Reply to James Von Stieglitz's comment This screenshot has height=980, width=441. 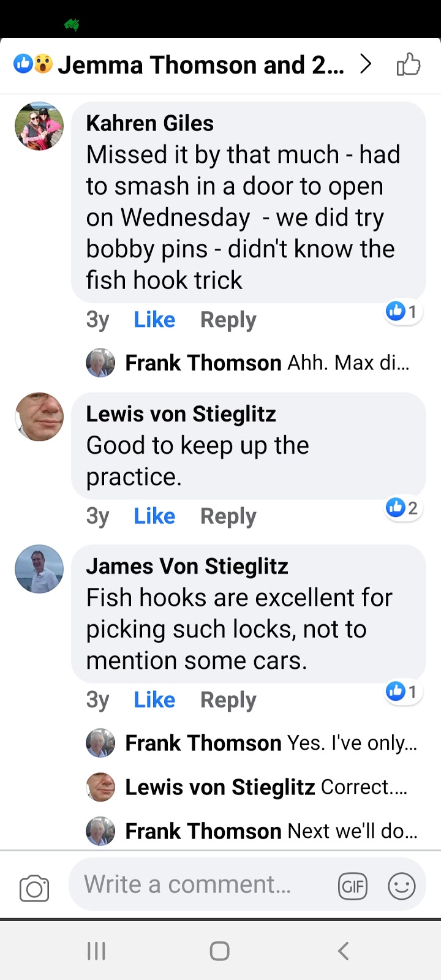pyautogui.click(x=228, y=699)
